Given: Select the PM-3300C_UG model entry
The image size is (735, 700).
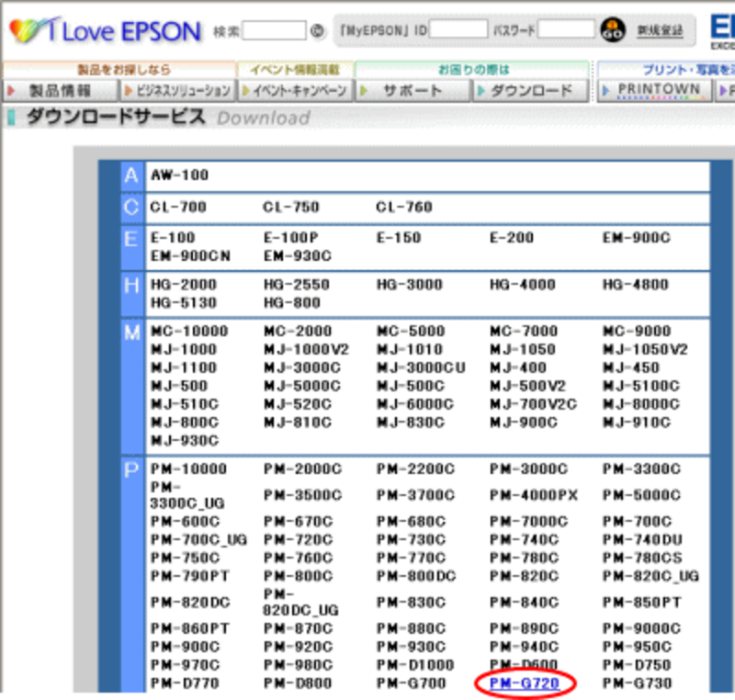Looking at the screenshot, I should click(x=187, y=495).
